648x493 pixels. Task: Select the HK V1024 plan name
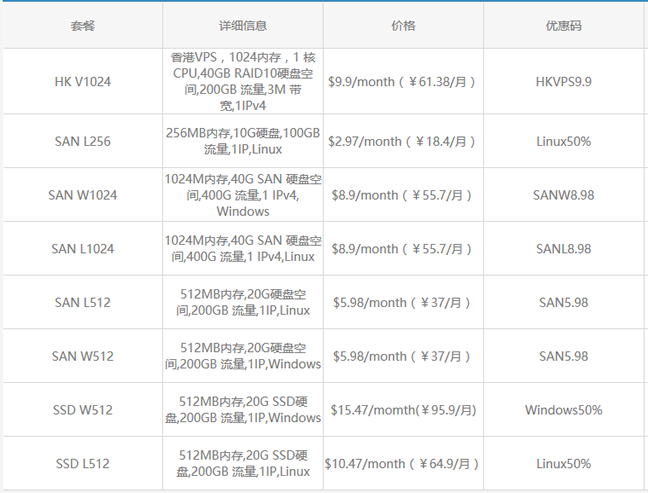tap(82, 81)
